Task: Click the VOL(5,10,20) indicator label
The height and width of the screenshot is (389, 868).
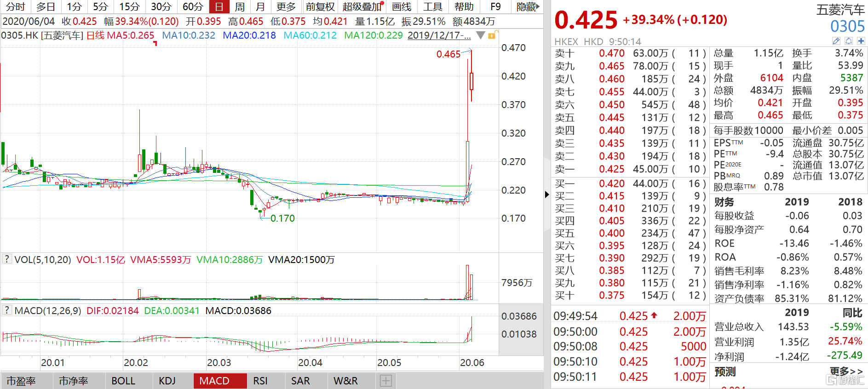Action: (x=43, y=259)
